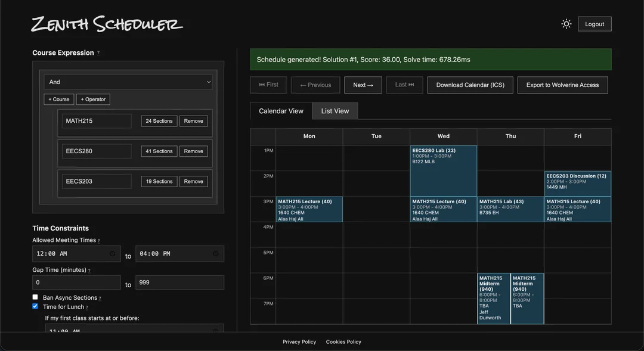Screen dimensions: 644x351
Task: Click Export to Wolverine Access
Action: coord(562,85)
